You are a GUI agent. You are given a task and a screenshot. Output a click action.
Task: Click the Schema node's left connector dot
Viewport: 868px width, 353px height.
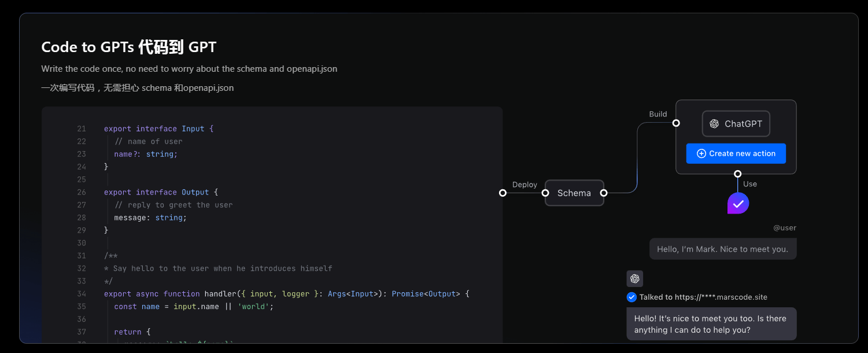click(545, 193)
